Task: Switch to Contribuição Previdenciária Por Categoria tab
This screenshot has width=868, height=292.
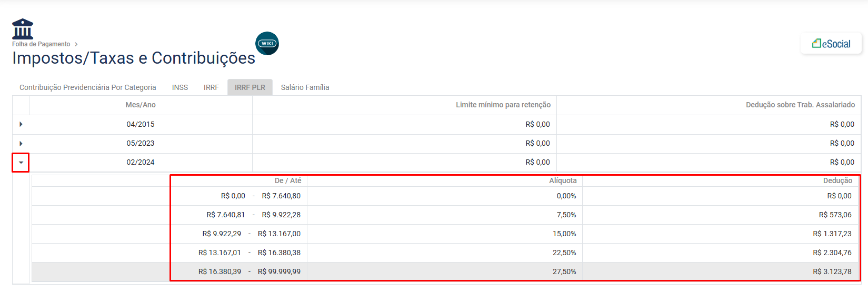Action: 88,87
